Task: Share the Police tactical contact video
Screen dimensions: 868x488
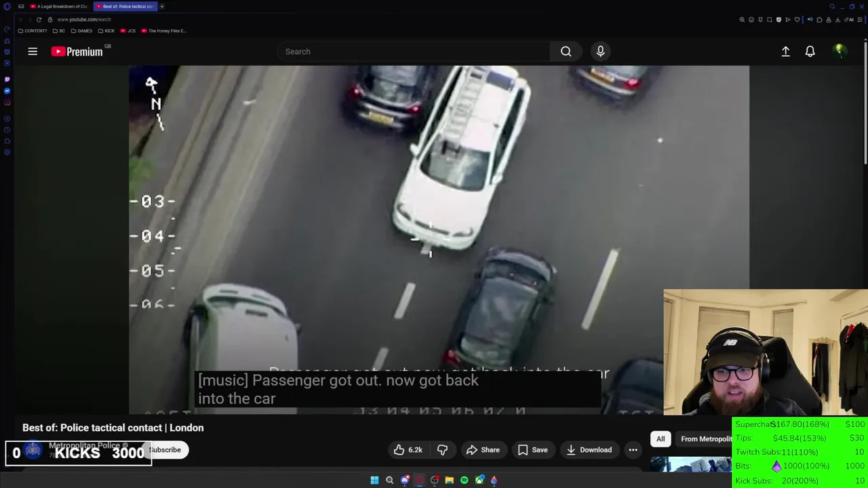Action: 483,450
